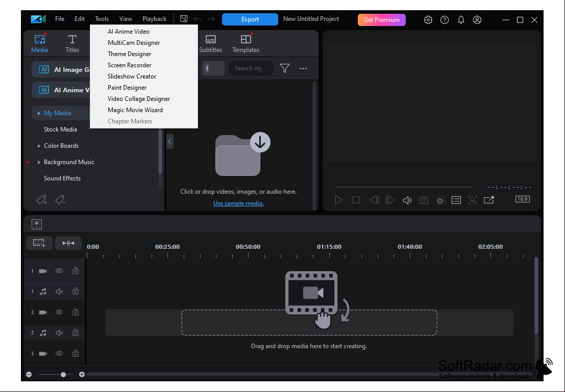Zoom out the timeline with minus icon

[x=29, y=374]
